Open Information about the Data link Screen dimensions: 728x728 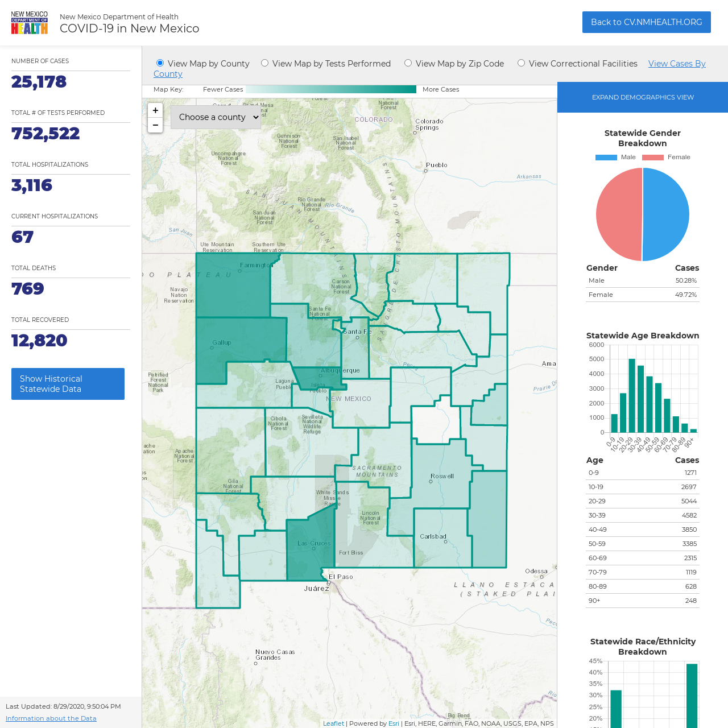click(51, 718)
